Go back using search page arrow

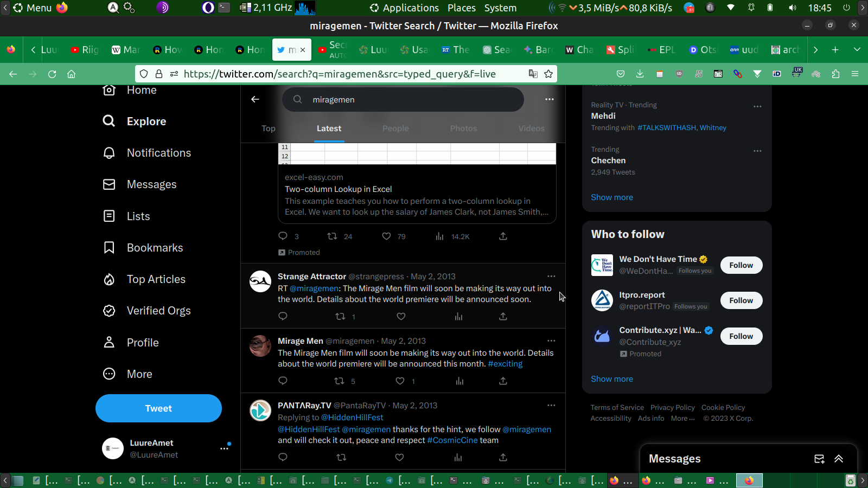coord(255,99)
